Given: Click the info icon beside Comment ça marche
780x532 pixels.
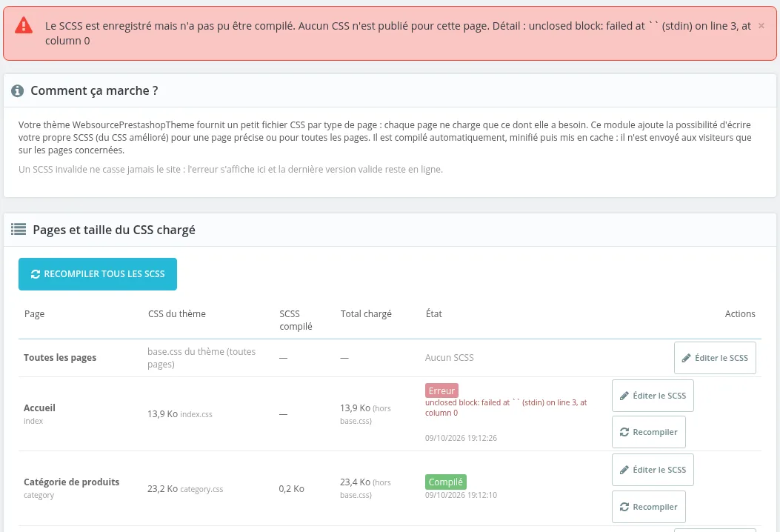Looking at the screenshot, I should [x=18, y=90].
